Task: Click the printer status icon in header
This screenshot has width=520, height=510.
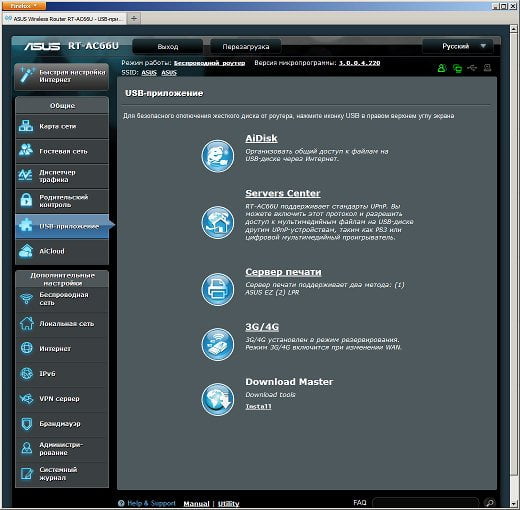Action: point(487,68)
